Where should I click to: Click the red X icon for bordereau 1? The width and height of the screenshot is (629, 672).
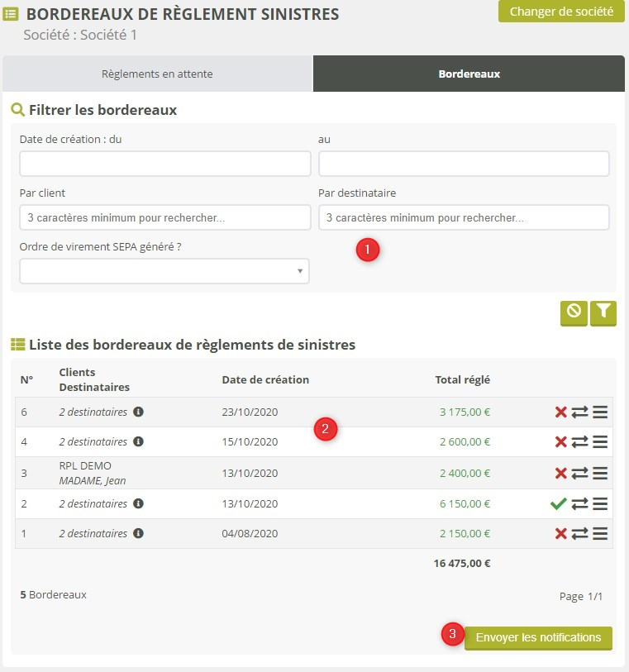pyautogui.click(x=560, y=534)
